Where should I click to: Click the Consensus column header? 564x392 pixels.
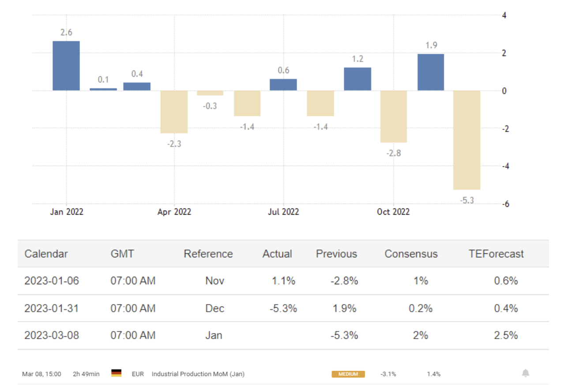click(411, 254)
